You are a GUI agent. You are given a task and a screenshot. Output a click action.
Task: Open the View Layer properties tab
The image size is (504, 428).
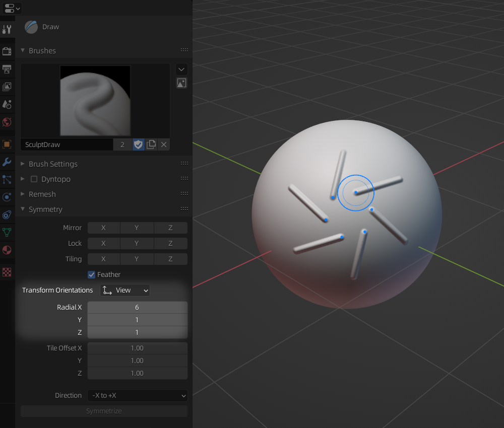click(7, 87)
